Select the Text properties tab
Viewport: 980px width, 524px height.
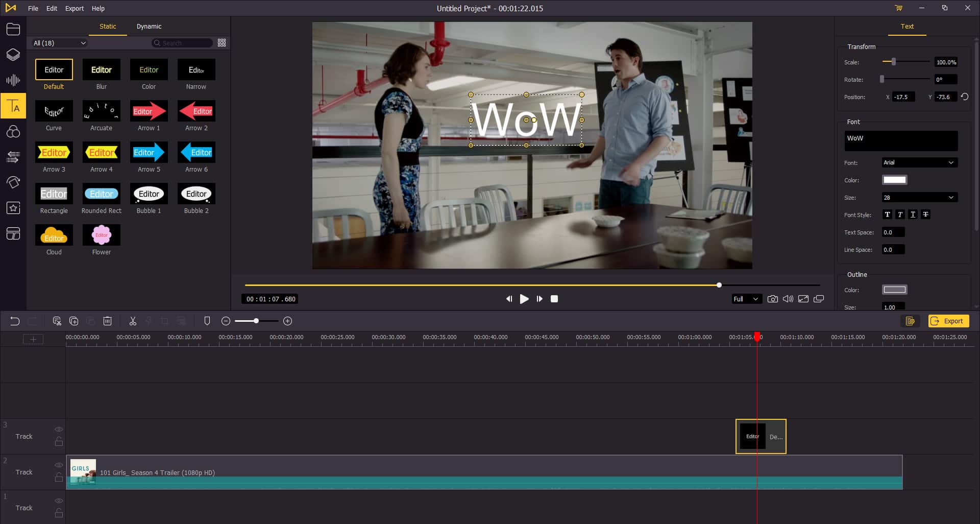[x=907, y=26]
